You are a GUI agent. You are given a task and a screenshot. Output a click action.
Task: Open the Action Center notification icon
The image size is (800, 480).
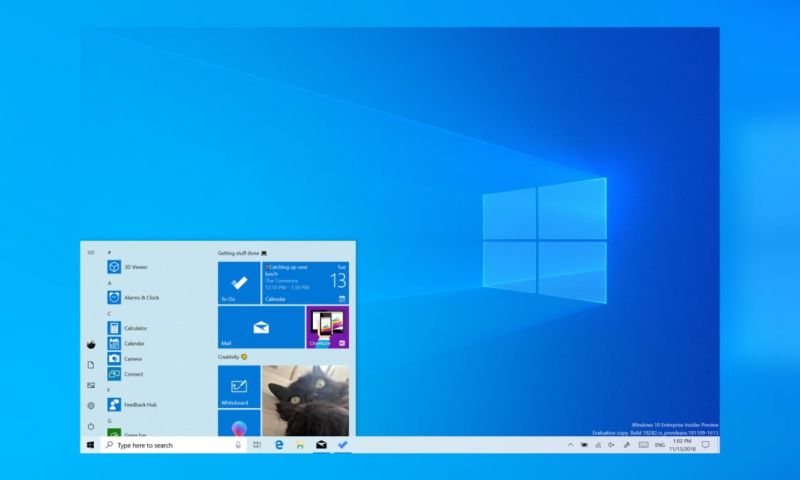tap(706, 445)
